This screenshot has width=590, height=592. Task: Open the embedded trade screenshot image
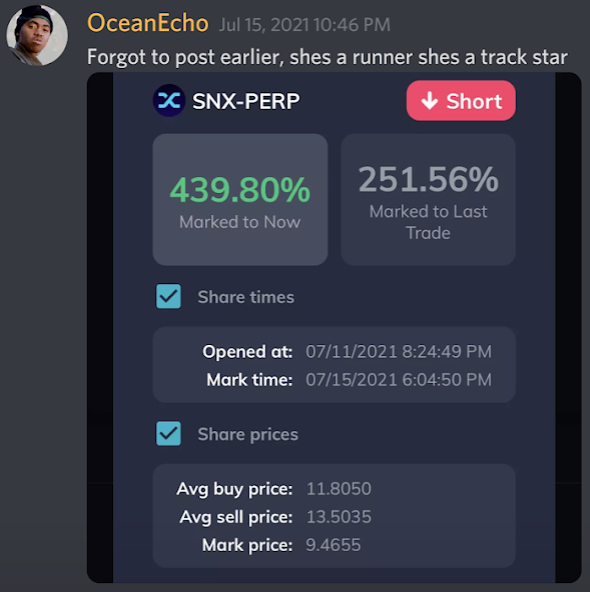pos(334,328)
